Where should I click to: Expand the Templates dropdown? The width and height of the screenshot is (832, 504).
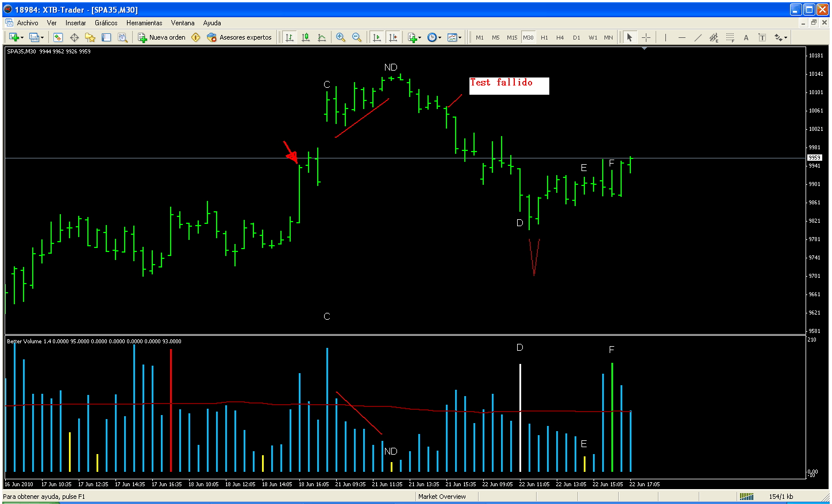tap(454, 37)
